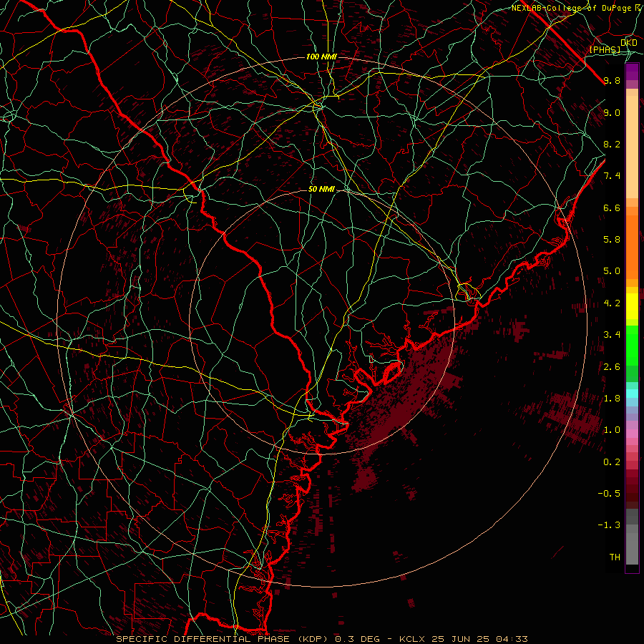Click the orange segment of the color bar
The image size is (644, 644).
click(632, 247)
